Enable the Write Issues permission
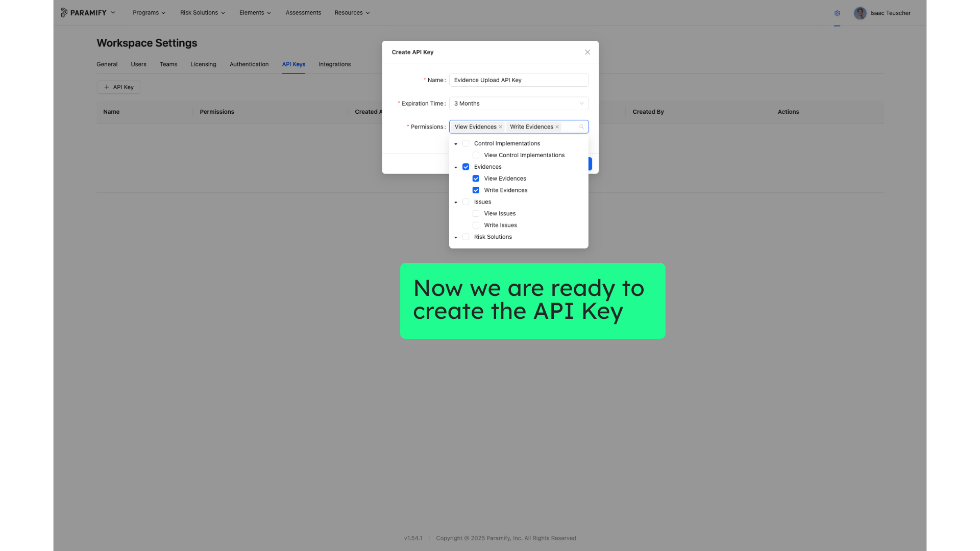This screenshot has width=980, height=551. [476, 226]
